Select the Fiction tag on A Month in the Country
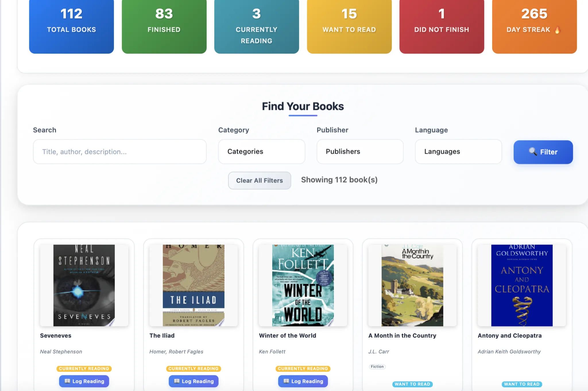Screen dimensions: 588x391 377,366
